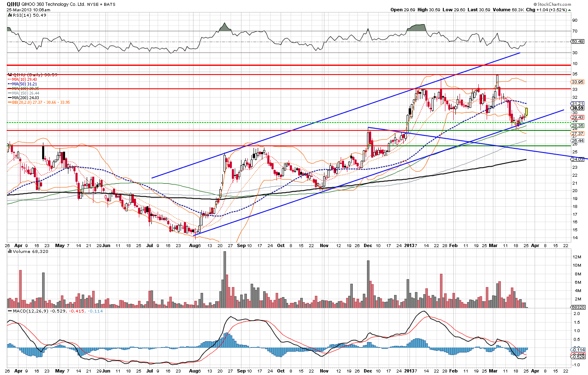
Task: Click the MA(50) 31.21 legend entry
Action: [x=25, y=84]
